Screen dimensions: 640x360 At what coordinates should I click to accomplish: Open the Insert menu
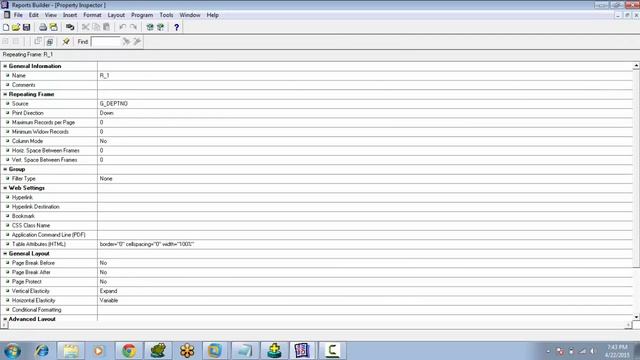pos(70,15)
